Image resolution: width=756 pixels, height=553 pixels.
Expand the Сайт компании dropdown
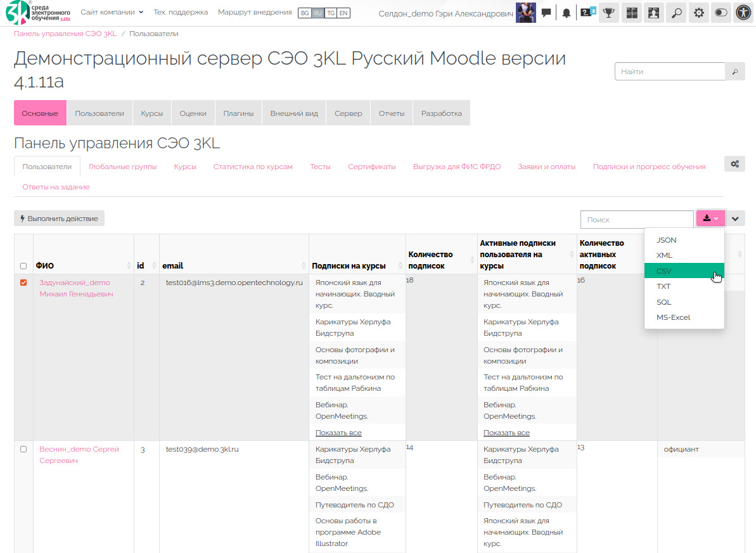112,12
